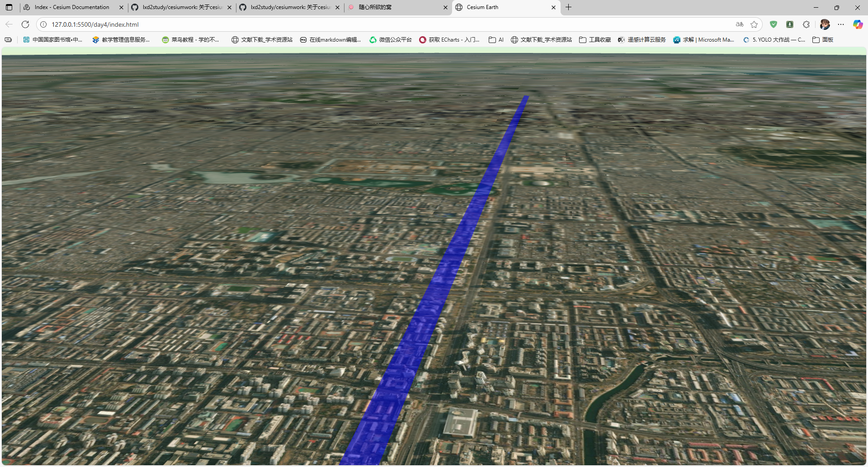This screenshot has height=467, width=868.
Task: Expand the 面板 bookmarks folder
Action: (823, 40)
